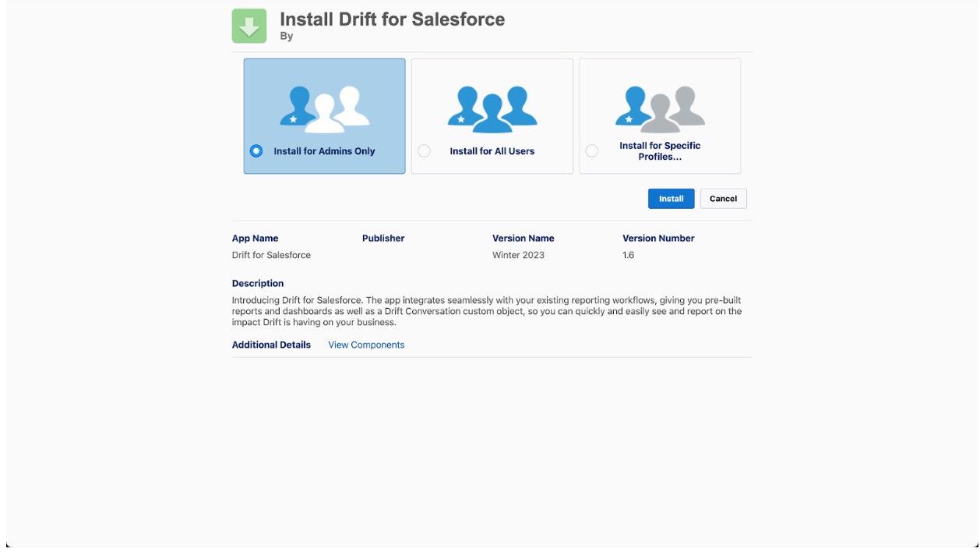Click the app name value Drift for Salesforce
Image resolution: width=980 pixels, height=552 pixels.
tap(271, 255)
